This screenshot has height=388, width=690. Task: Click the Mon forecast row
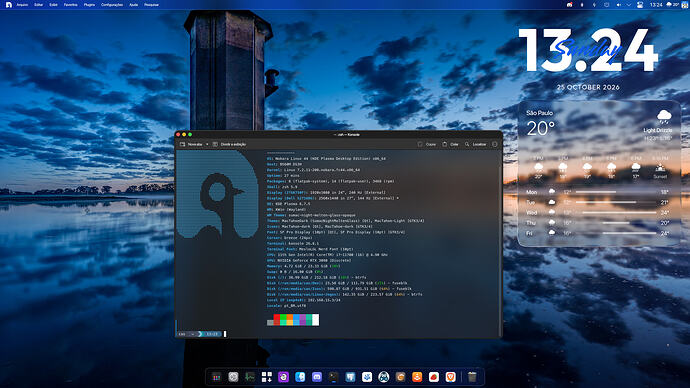coord(598,192)
